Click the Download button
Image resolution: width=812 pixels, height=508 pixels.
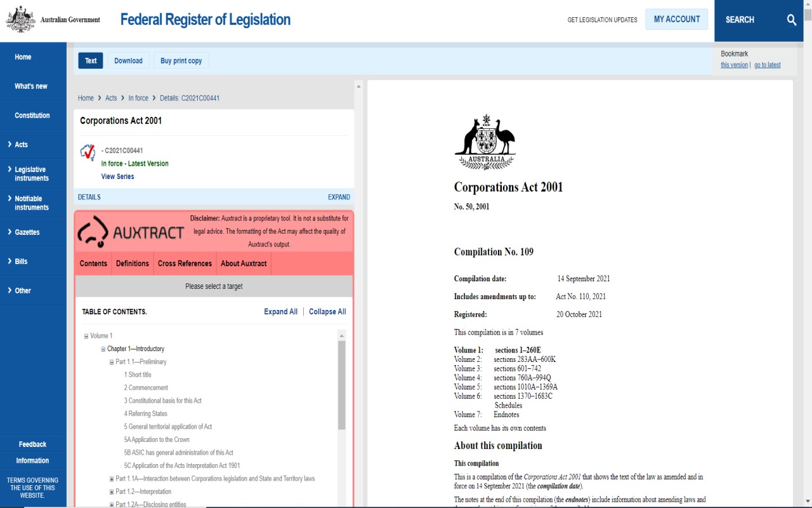(128, 61)
